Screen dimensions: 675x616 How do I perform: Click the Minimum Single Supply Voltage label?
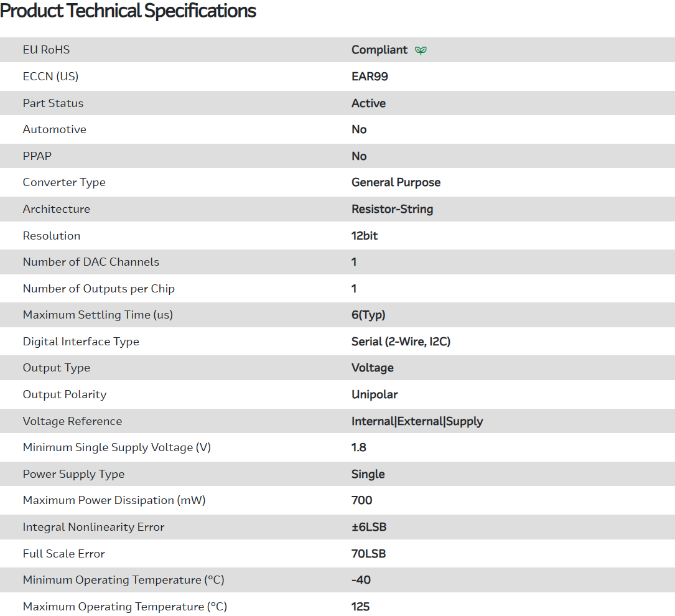(117, 447)
